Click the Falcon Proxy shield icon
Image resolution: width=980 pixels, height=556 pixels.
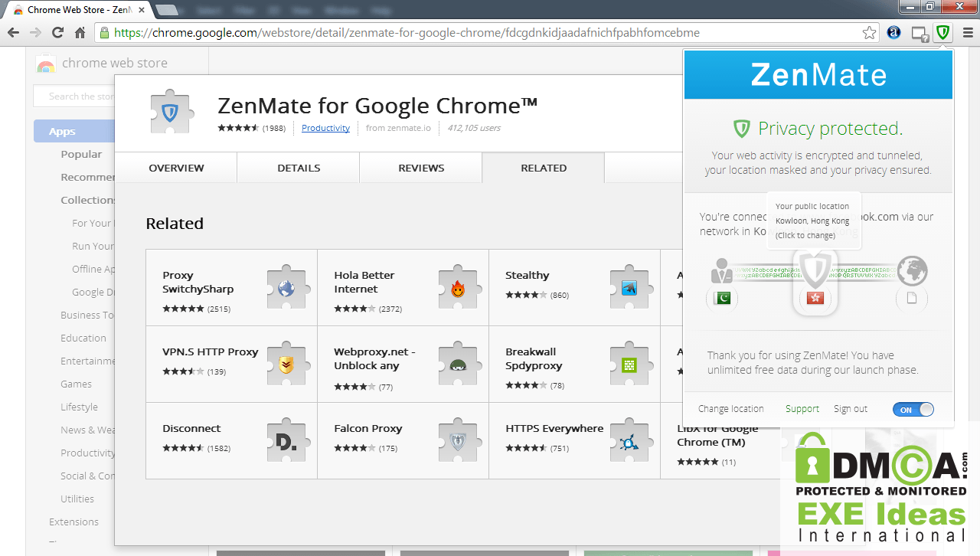pyautogui.click(x=457, y=442)
